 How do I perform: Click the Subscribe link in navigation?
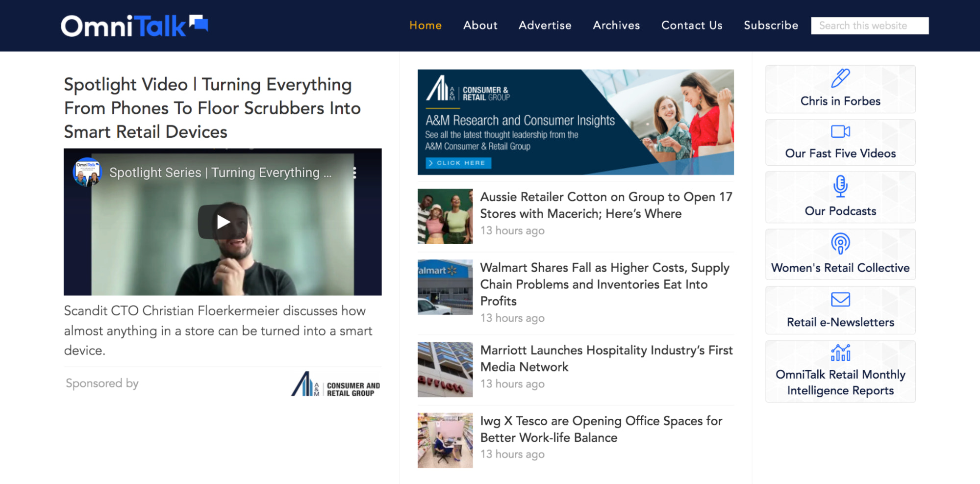[x=771, y=25]
